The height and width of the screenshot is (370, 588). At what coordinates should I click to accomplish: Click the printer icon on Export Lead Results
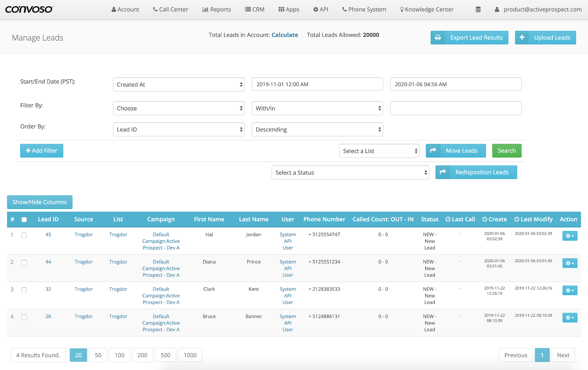(438, 38)
